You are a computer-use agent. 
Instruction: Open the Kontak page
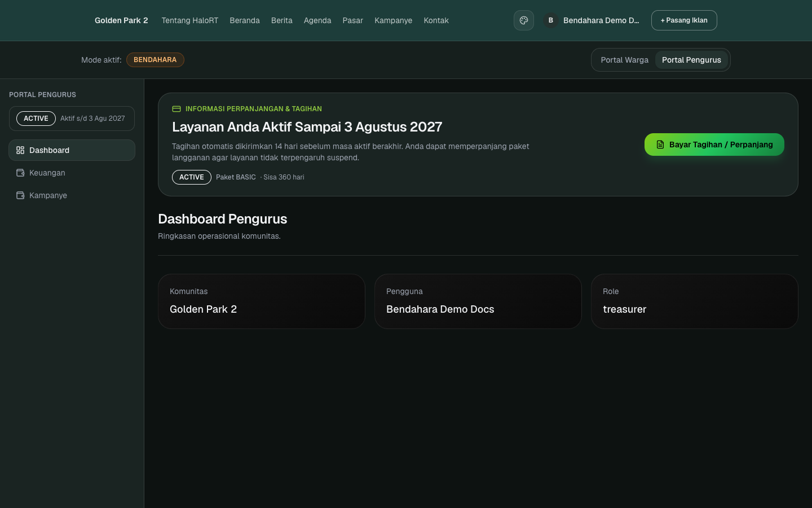[436, 20]
